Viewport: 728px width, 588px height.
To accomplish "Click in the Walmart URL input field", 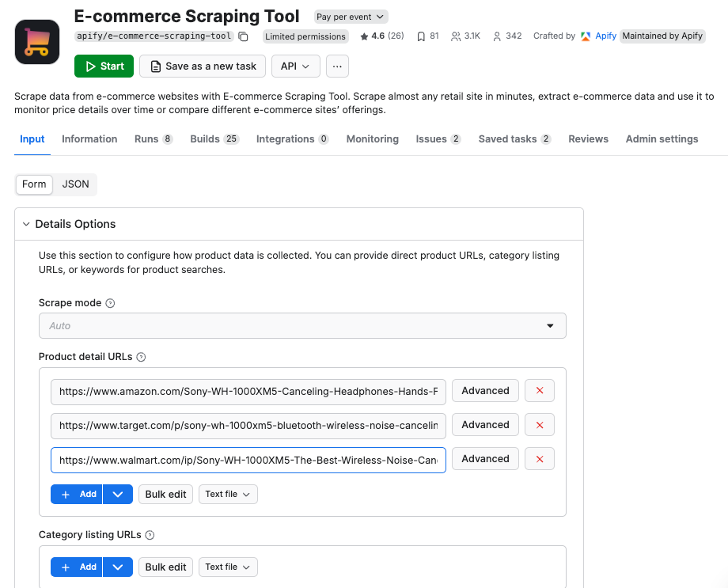I will tap(248, 459).
